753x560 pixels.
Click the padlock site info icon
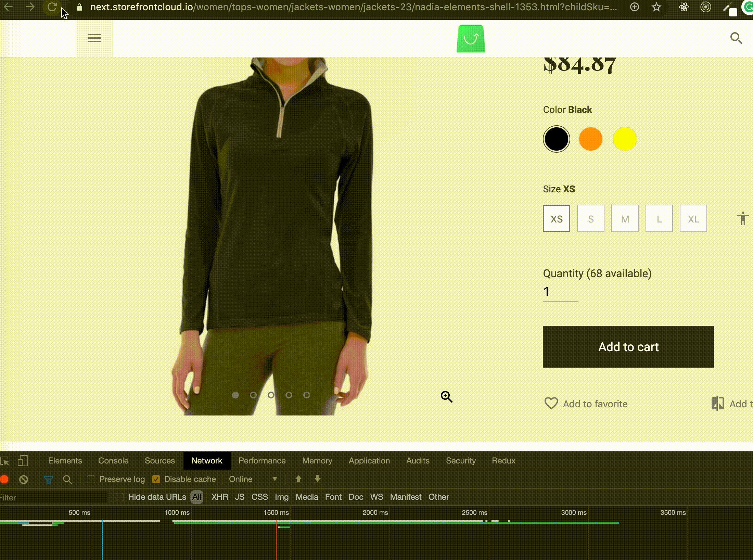79,7
